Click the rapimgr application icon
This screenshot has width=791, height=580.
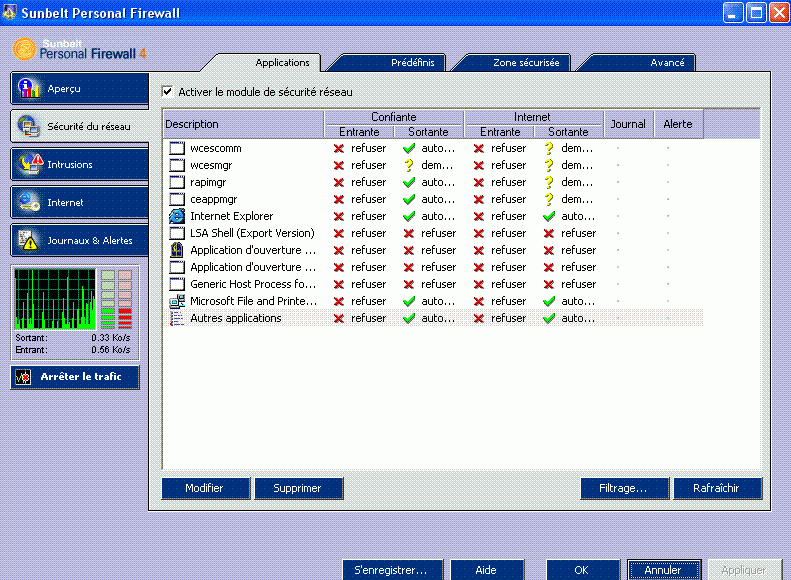177,182
